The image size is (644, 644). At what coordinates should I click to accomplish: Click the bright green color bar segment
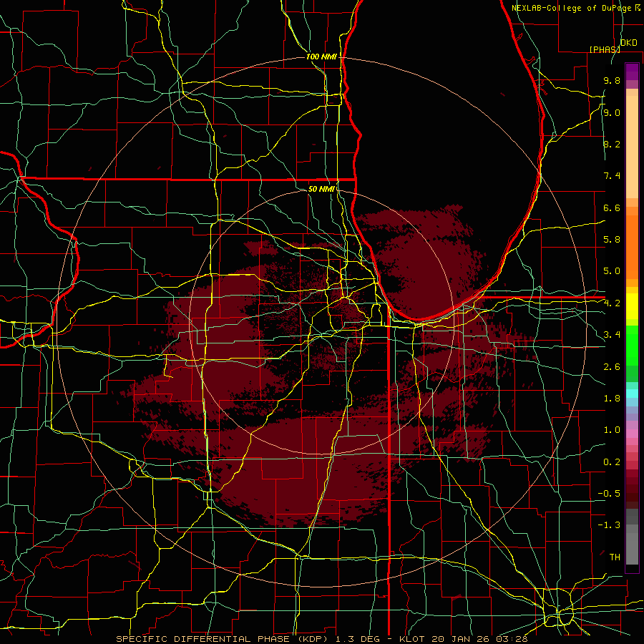632,346
